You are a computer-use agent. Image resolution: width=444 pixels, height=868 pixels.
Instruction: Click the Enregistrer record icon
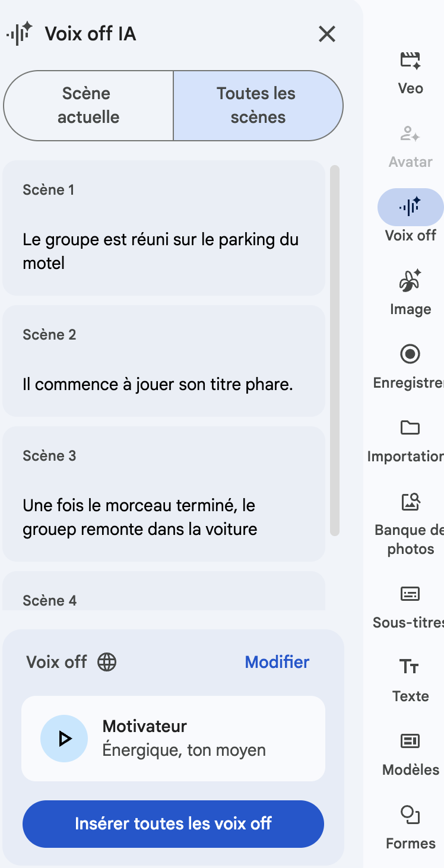[410, 354]
